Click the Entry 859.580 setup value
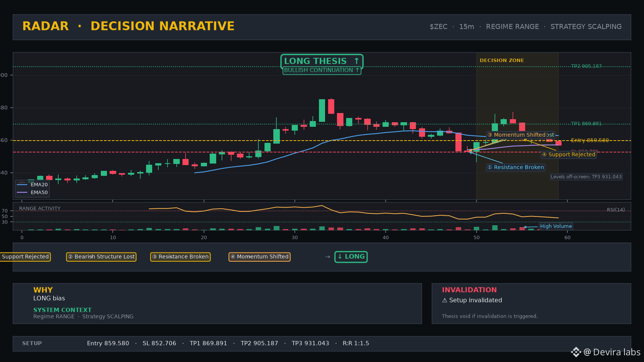This screenshot has height=362, width=644. 108,344
